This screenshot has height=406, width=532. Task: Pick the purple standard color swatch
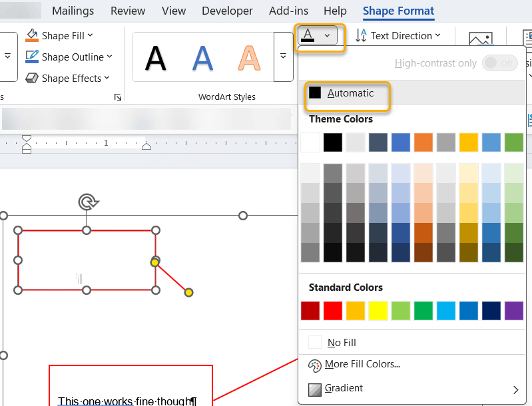click(x=514, y=311)
